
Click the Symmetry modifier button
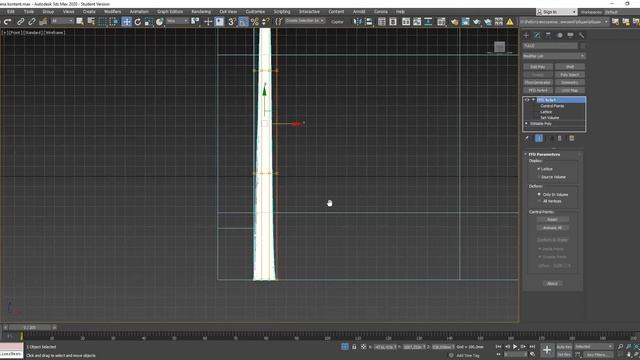pyautogui.click(x=570, y=82)
